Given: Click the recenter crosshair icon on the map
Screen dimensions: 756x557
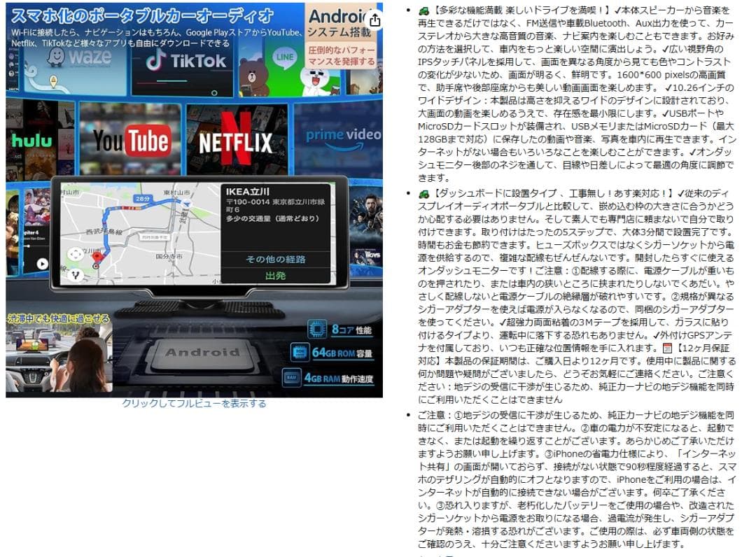Looking at the screenshot, I should [x=75, y=254].
